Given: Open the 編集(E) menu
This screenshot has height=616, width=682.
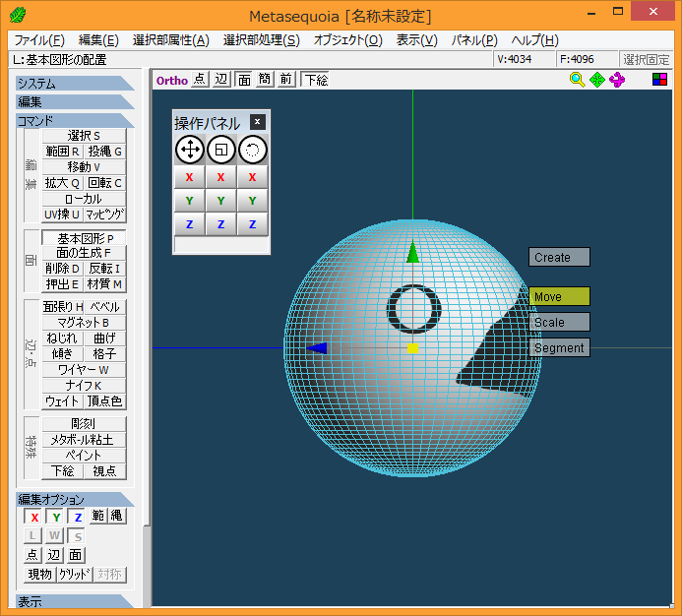Looking at the screenshot, I should [98, 40].
